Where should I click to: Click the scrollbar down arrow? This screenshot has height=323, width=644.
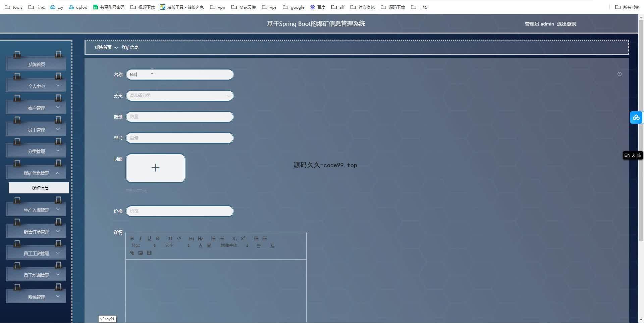click(x=641, y=320)
